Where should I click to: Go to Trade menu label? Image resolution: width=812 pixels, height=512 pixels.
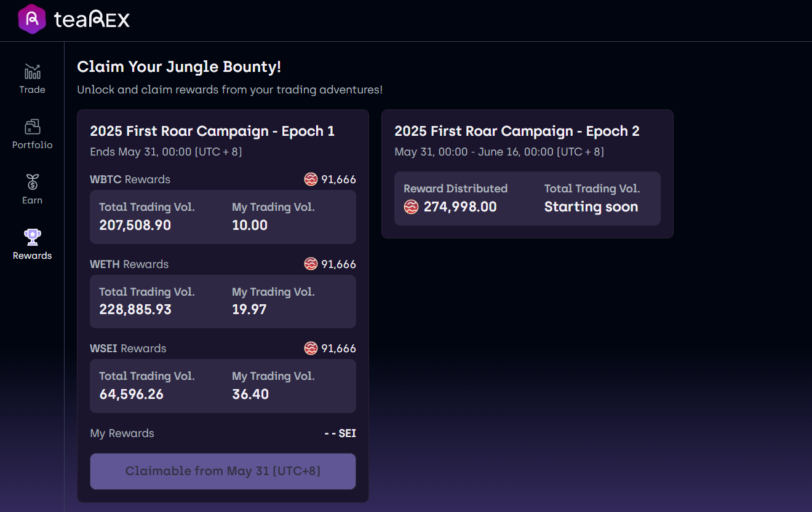(32, 90)
